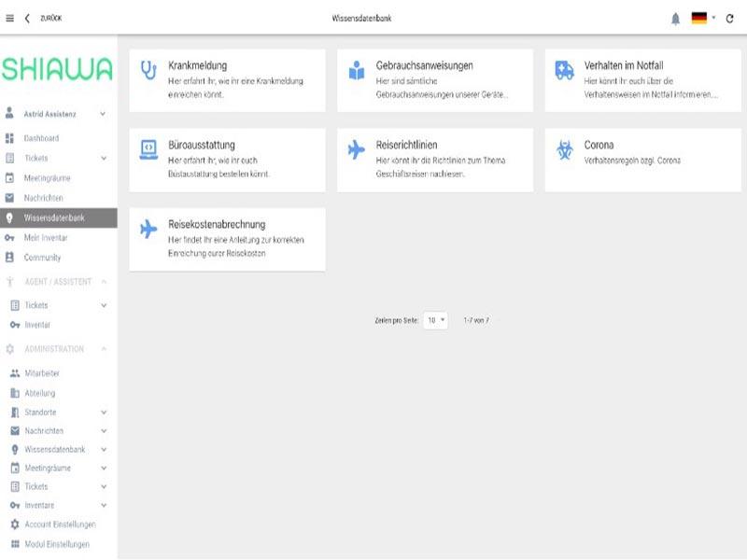Click the Abteilung building icon
Image resolution: width=747 pixels, height=560 pixels.
click(x=15, y=393)
